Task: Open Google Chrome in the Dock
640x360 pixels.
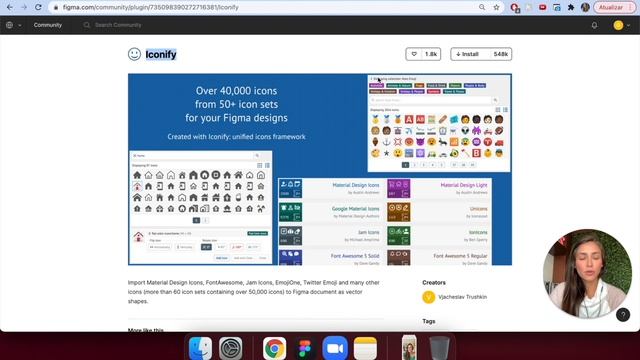Action: click(x=274, y=348)
